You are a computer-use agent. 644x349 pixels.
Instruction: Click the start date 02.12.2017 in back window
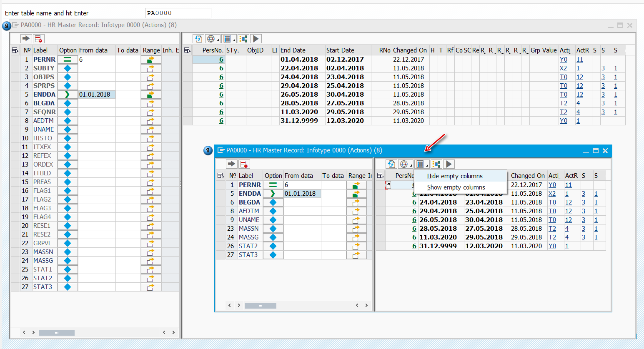click(x=345, y=60)
